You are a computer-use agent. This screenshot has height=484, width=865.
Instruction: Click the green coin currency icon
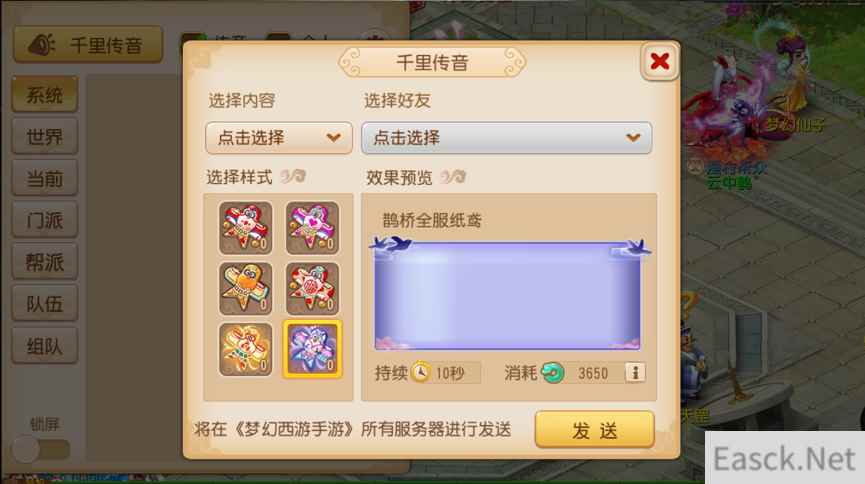[x=552, y=373]
